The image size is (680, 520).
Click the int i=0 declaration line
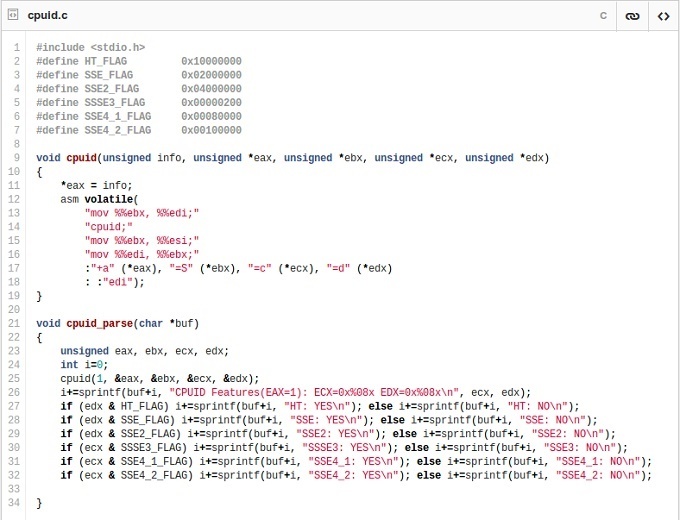[x=82, y=365]
